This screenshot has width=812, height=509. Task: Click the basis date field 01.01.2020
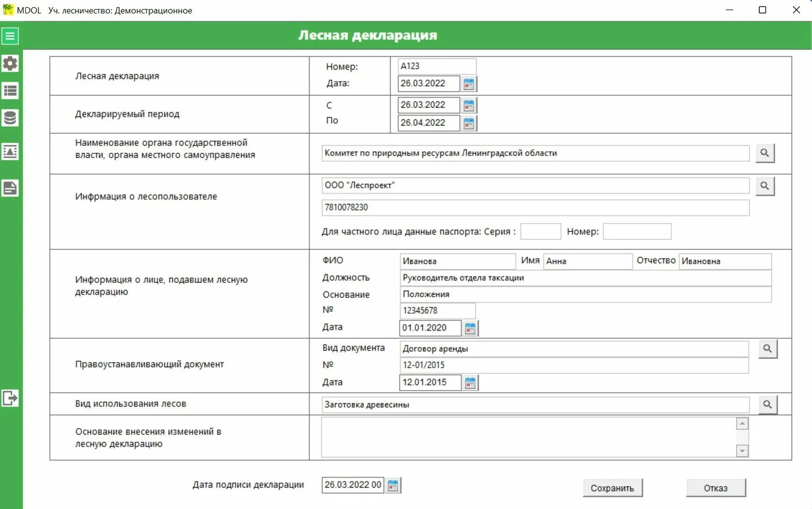[431, 328]
